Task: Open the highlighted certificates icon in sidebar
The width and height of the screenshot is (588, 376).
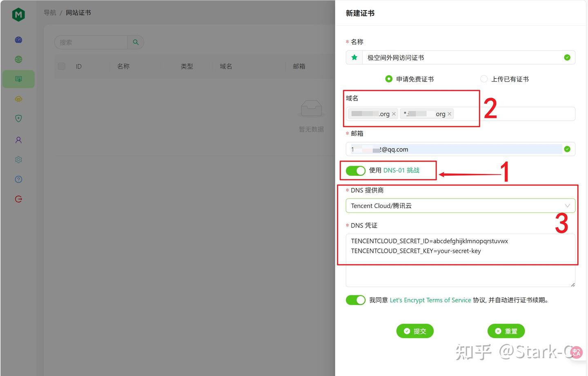Action: (x=18, y=79)
